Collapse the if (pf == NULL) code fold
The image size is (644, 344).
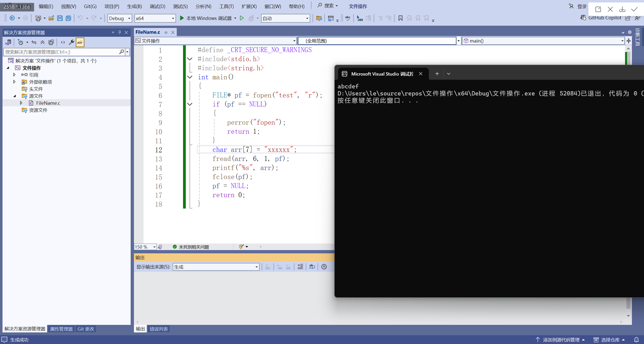point(190,104)
